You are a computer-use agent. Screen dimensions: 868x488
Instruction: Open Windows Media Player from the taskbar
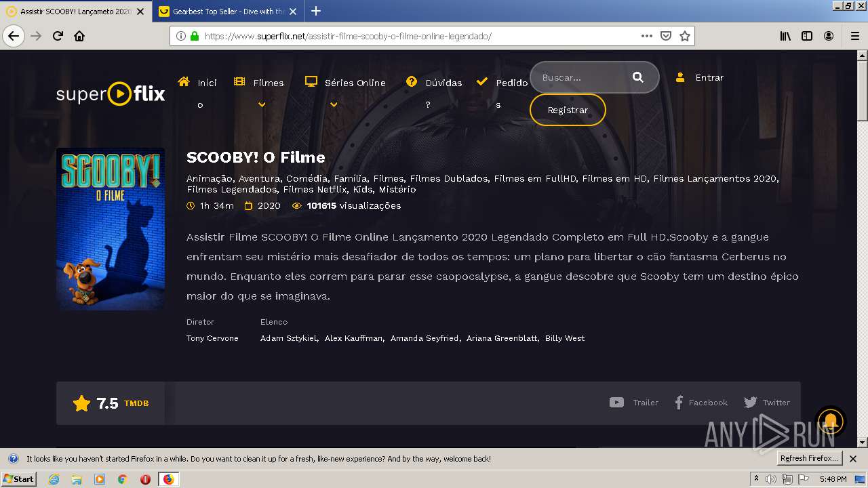click(x=100, y=479)
